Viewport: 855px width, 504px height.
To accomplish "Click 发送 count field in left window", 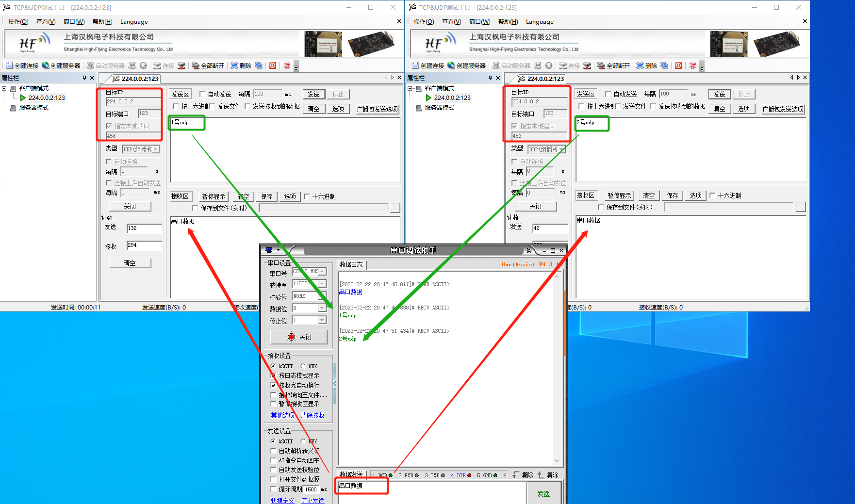I will (x=145, y=228).
